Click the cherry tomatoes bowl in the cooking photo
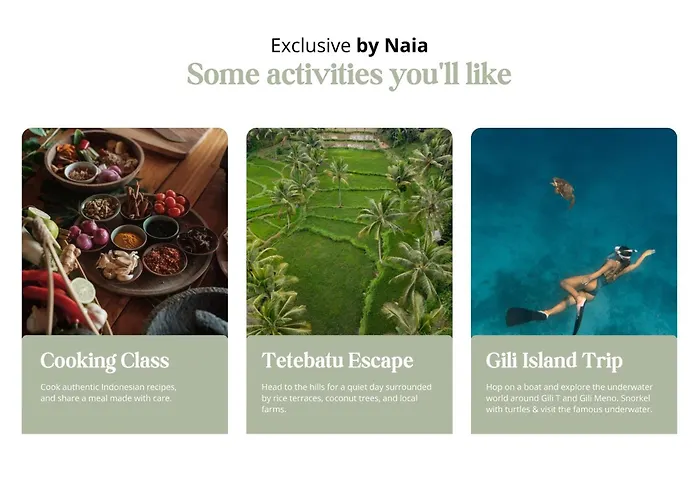The width and height of the screenshot is (700, 500). pyautogui.click(x=170, y=204)
